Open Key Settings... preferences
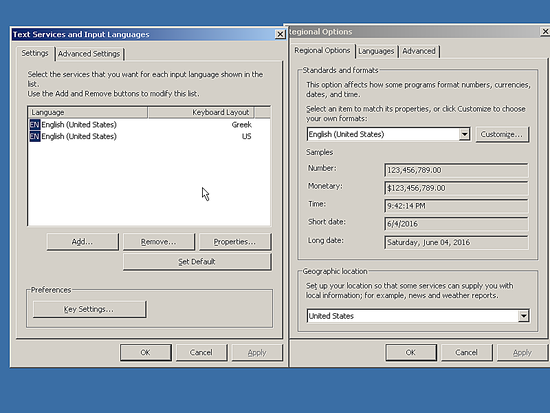 pos(89,309)
